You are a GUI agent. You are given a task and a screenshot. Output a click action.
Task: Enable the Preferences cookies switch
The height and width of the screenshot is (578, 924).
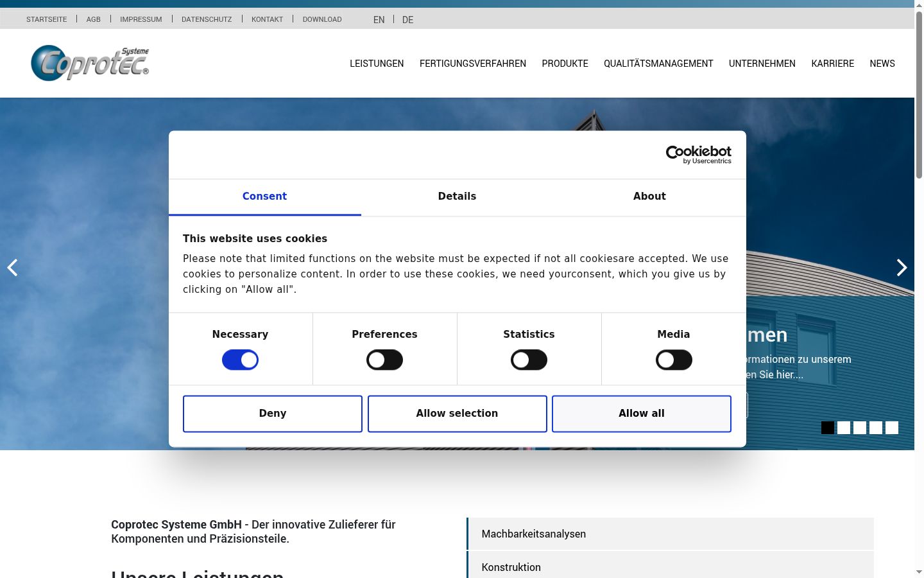[x=384, y=360]
